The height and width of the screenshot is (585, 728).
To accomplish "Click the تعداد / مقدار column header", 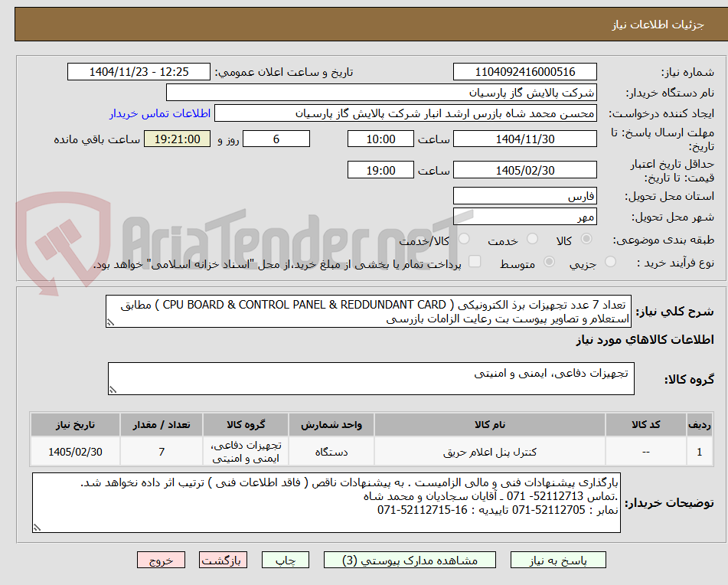I will pyautogui.click(x=161, y=425).
